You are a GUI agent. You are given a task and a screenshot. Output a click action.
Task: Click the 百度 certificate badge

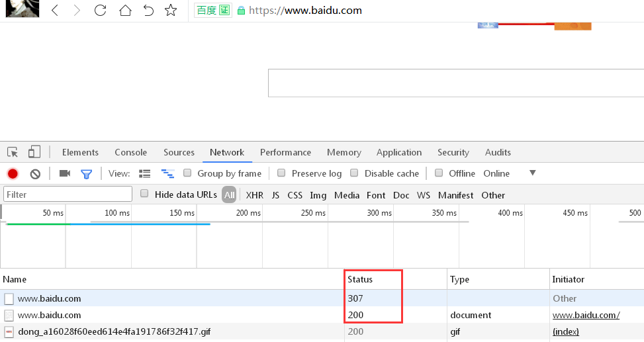coord(212,11)
